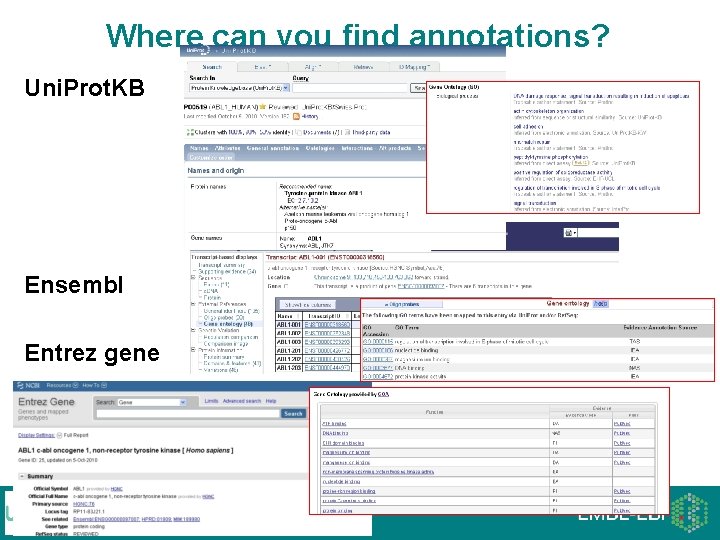
Task: Click the Help link in Entrez Gene
Action: (x=271, y=401)
